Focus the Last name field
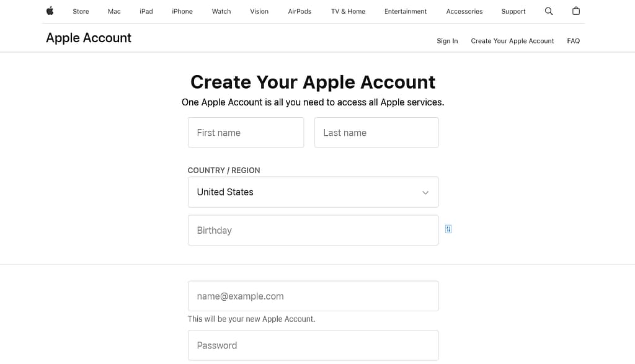The height and width of the screenshot is (364, 635). click(376, 133)
